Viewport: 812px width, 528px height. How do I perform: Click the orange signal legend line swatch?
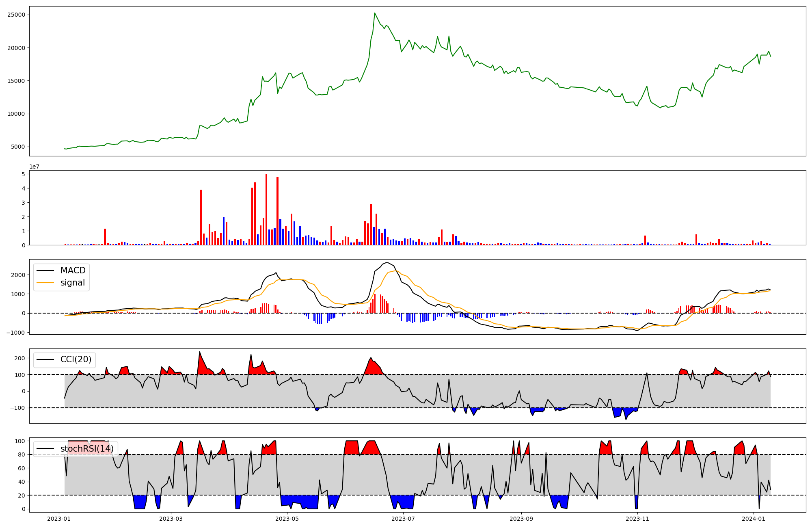point(45,283)
